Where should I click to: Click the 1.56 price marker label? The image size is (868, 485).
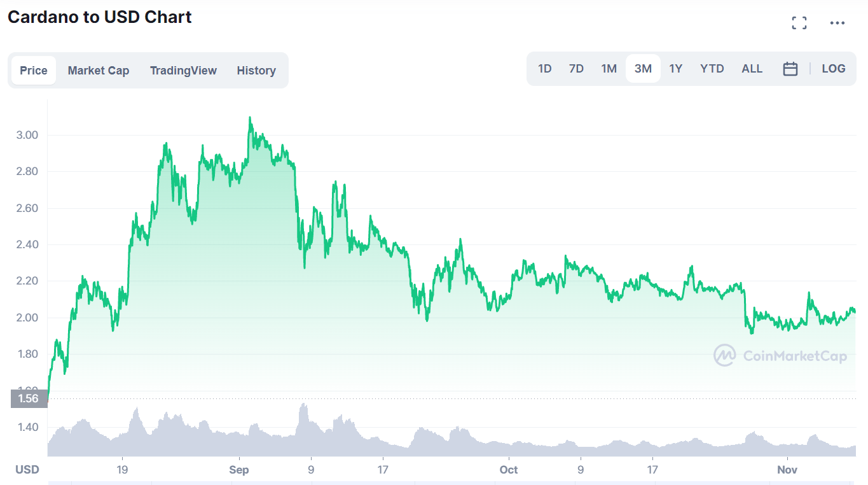29,399
